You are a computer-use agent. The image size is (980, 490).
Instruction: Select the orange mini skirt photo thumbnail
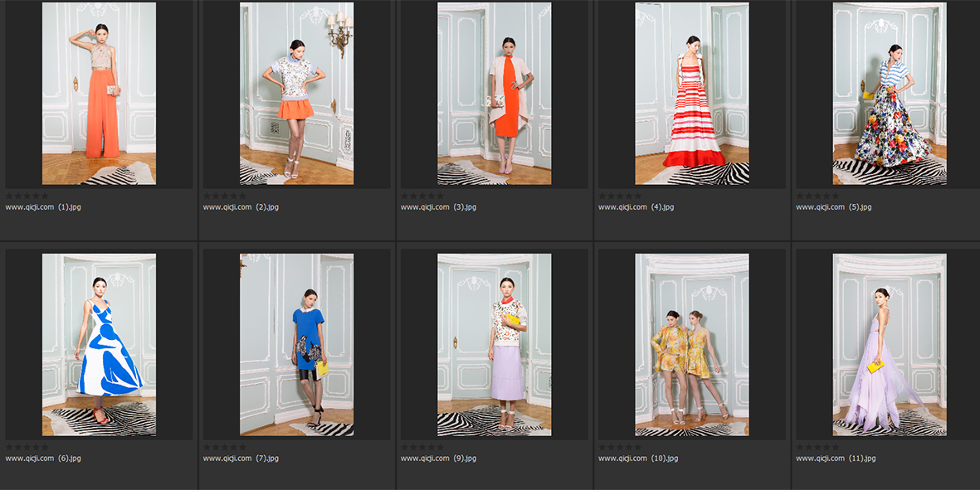tap(296, 94)
